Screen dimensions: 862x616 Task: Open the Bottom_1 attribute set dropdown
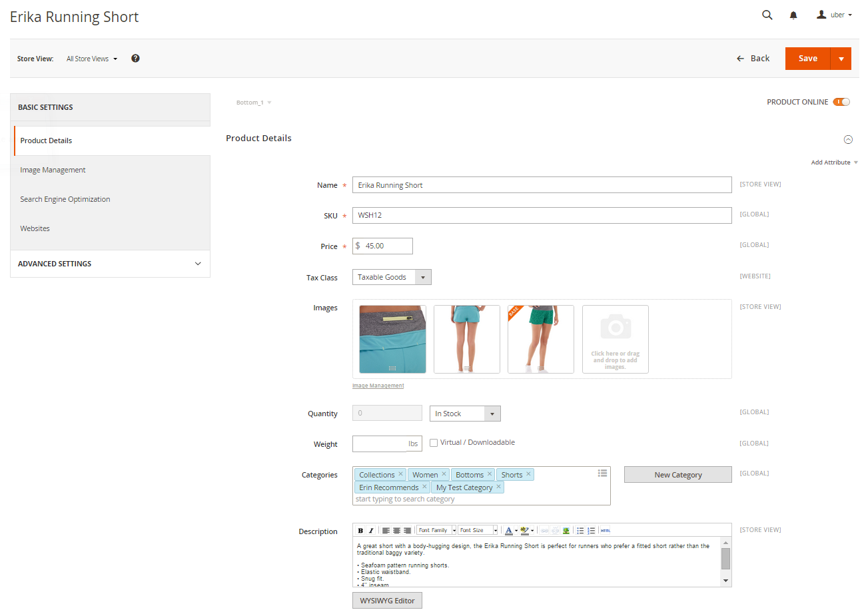(254, 103)
